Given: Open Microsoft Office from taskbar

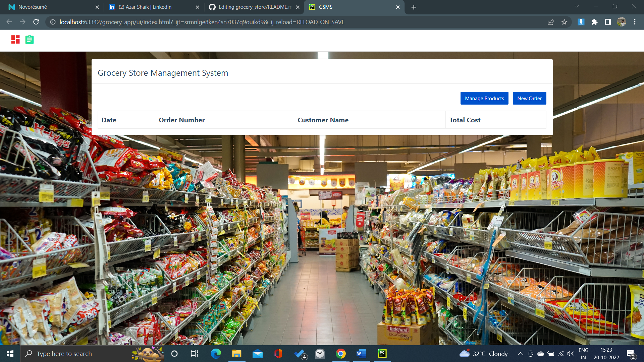Looking at the screenshot, I should 278,354.
